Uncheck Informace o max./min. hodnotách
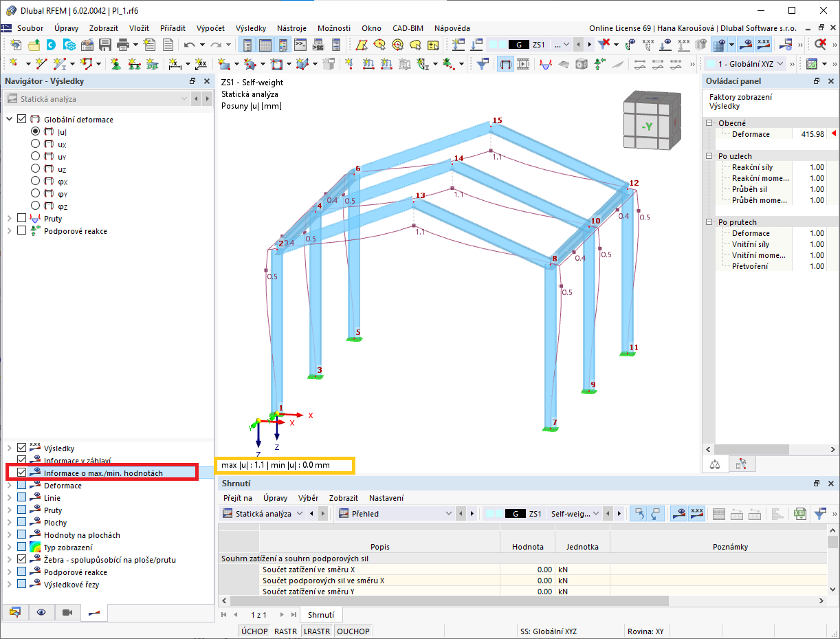Image resolution: width=840 pixels, height=639 pixels. coord(22,473)
